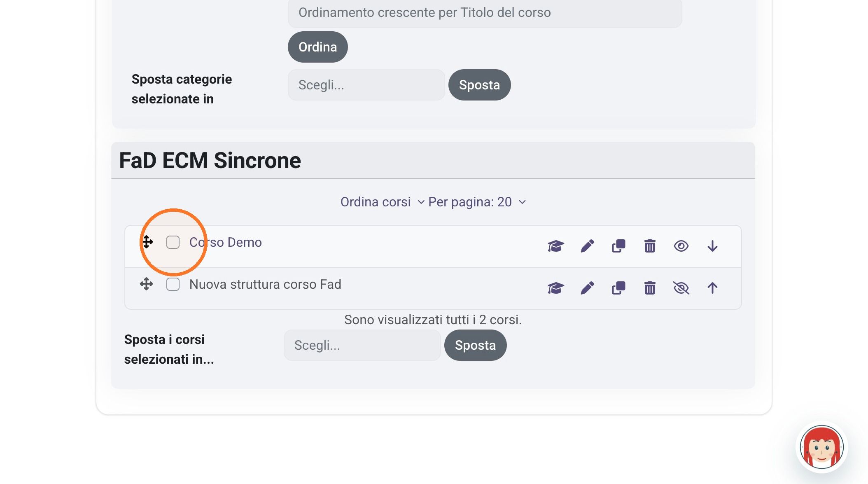This screenshot has width=868, height=484.
Task: Expand the Ordina corsi dropdown
Action: click(x=382, y=202)
